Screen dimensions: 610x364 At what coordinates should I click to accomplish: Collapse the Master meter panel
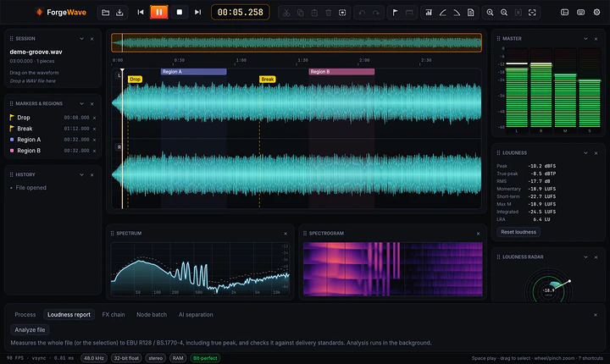click(x=585, y=39)
